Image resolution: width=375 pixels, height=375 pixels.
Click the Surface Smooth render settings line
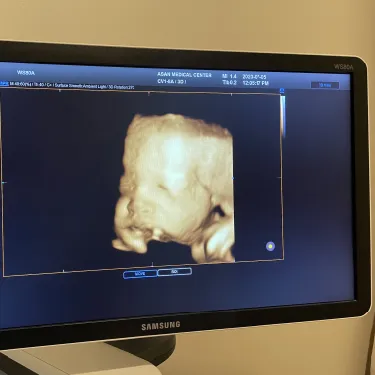coord(72,86)
